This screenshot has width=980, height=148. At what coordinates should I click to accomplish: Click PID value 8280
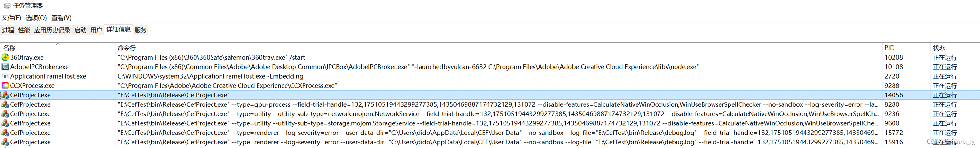(892, 104)
